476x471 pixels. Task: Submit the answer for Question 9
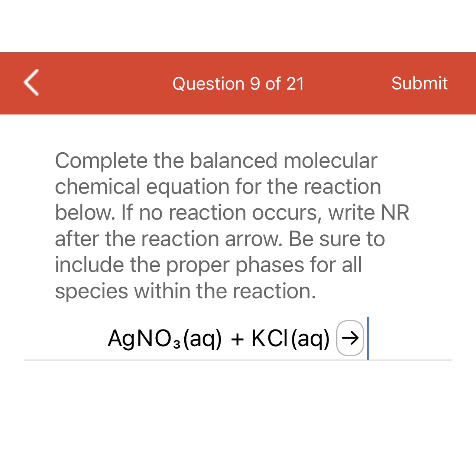tap(420, 83)
